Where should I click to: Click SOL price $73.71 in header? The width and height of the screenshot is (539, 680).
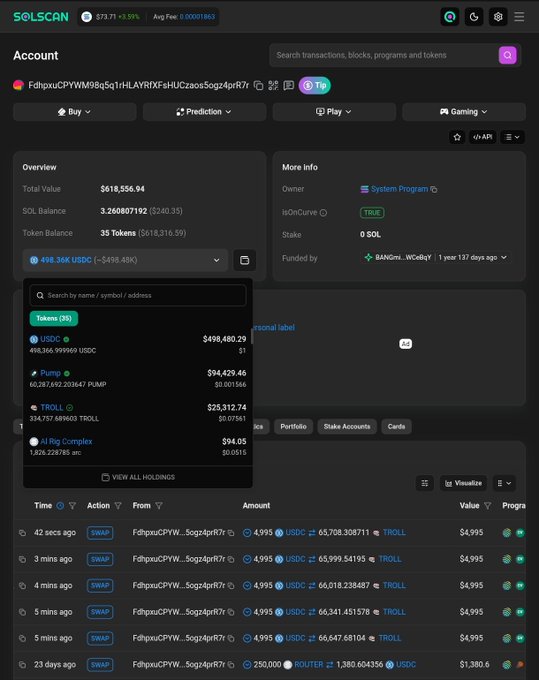[x=106, y=16]
